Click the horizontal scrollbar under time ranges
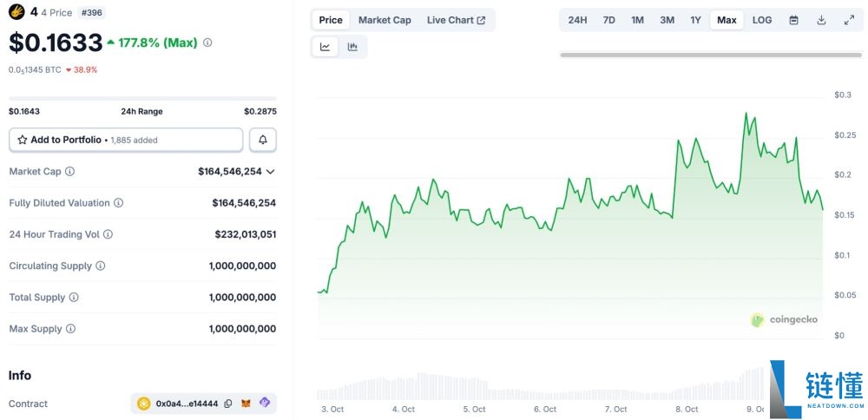This screenshot has width=868, height=420. 711,55
